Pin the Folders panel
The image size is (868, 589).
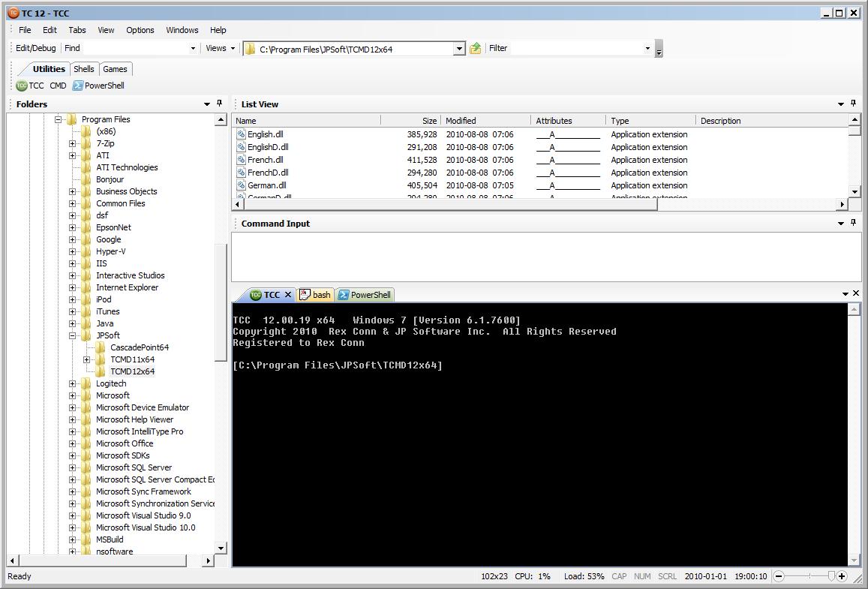220,104
